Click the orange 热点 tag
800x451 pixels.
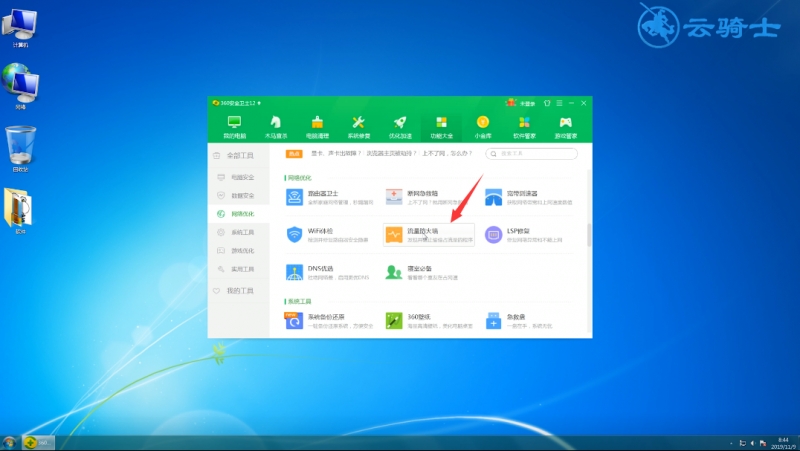pos(294,154)
